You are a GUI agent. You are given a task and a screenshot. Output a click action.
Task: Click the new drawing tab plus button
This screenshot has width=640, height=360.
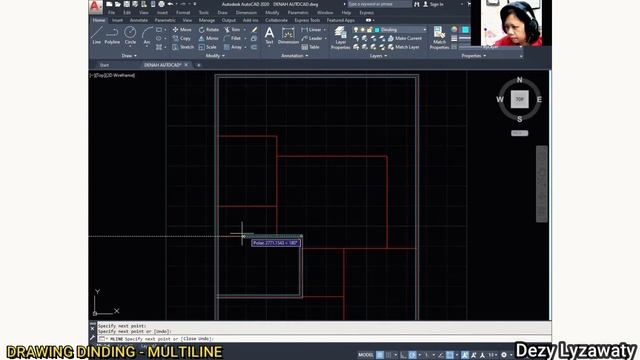pyautogui.click(x=199, y=65)
